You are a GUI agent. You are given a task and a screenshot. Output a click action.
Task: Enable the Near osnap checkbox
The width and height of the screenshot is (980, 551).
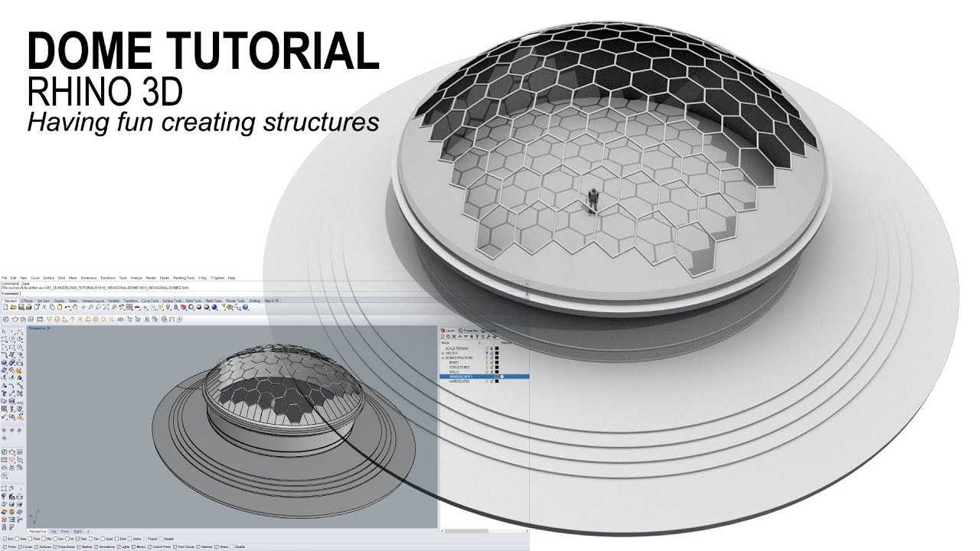tap(17, 539)
